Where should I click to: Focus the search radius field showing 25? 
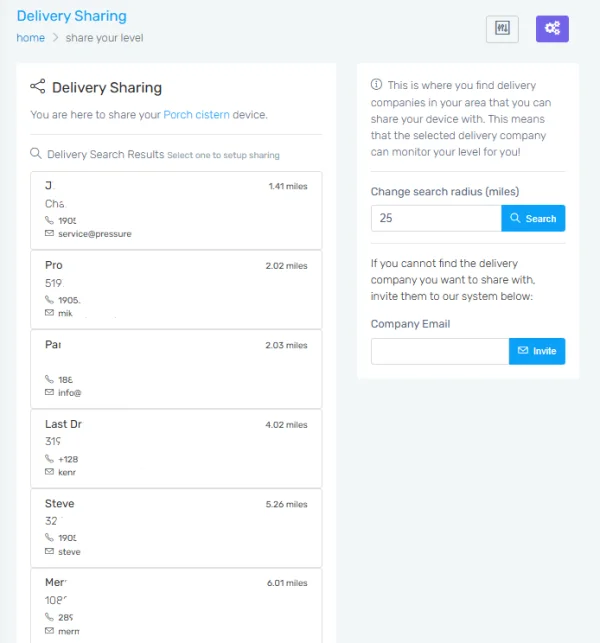click(436, 218)
